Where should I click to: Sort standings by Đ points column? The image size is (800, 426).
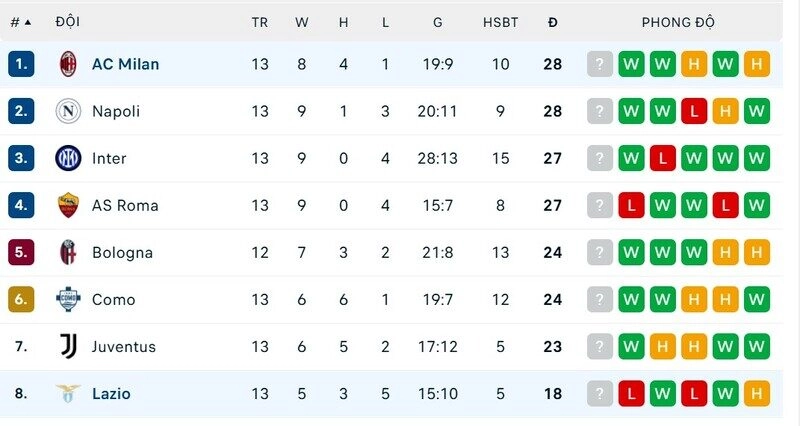[553, 22]
